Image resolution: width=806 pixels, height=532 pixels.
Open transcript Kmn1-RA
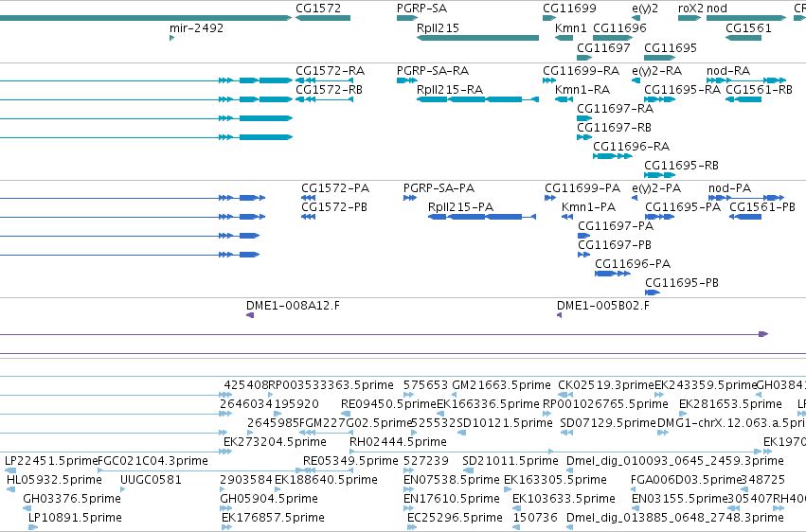582,89
